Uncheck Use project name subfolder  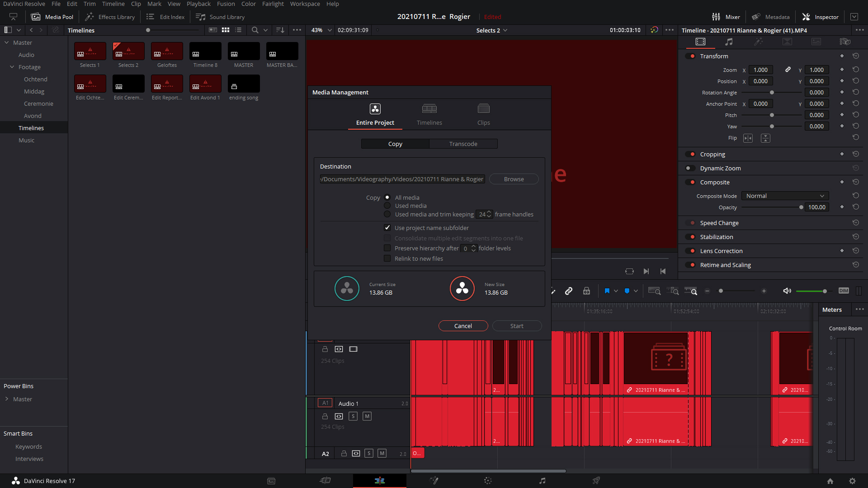click(x=387, y=228)
